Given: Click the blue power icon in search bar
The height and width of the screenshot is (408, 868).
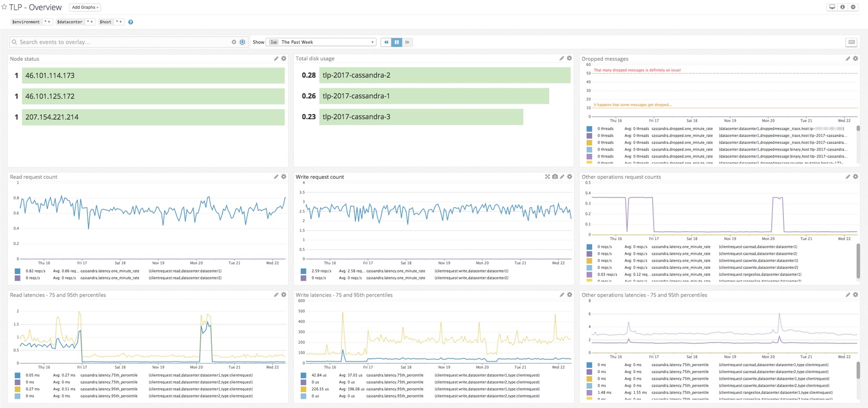Looking at the screenshot, I should pyautogui.click(x=243, y=42).
